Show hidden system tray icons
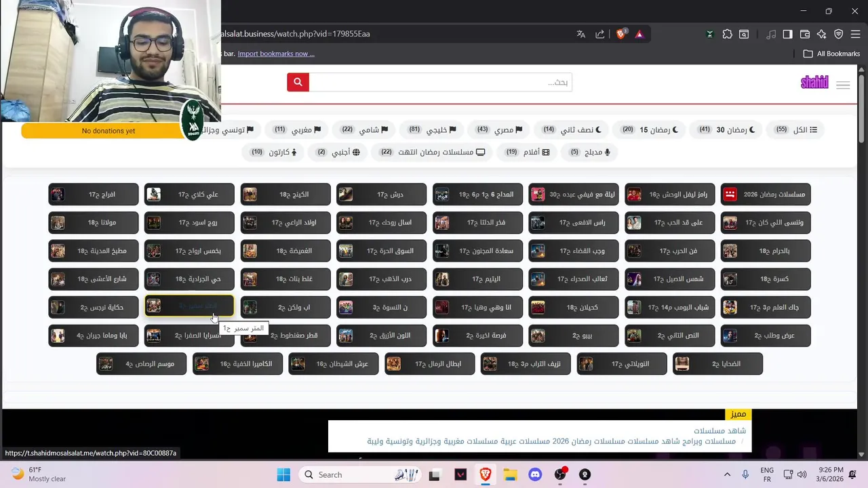Viewport: 868px width, 488px height. [x=727, y=474]
